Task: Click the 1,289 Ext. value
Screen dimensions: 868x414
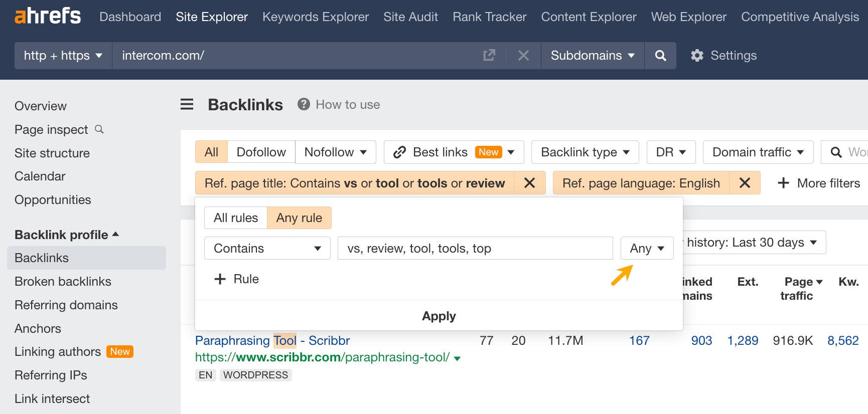Action: (743, 340)
